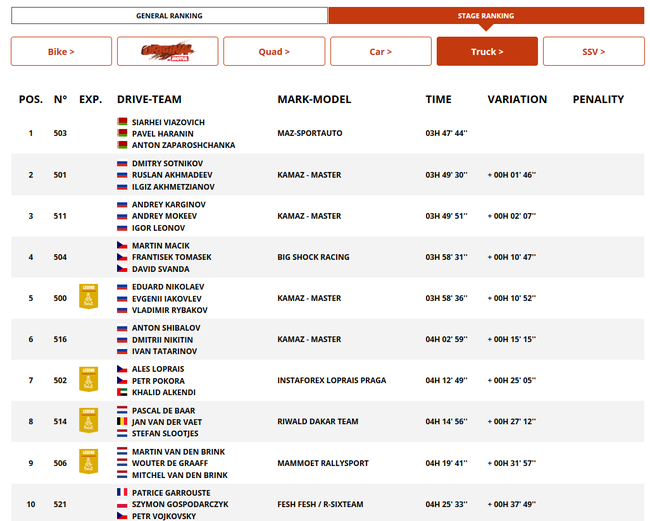Select the Stage Ranking tab
Screen dimensions: 650x521
[486, 16]
